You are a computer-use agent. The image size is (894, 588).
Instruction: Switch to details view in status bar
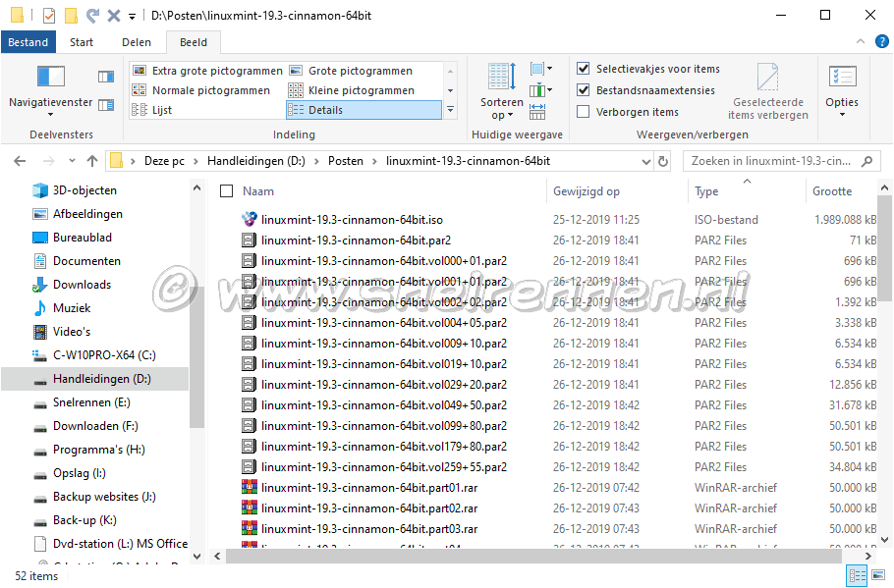click(857, 575)
